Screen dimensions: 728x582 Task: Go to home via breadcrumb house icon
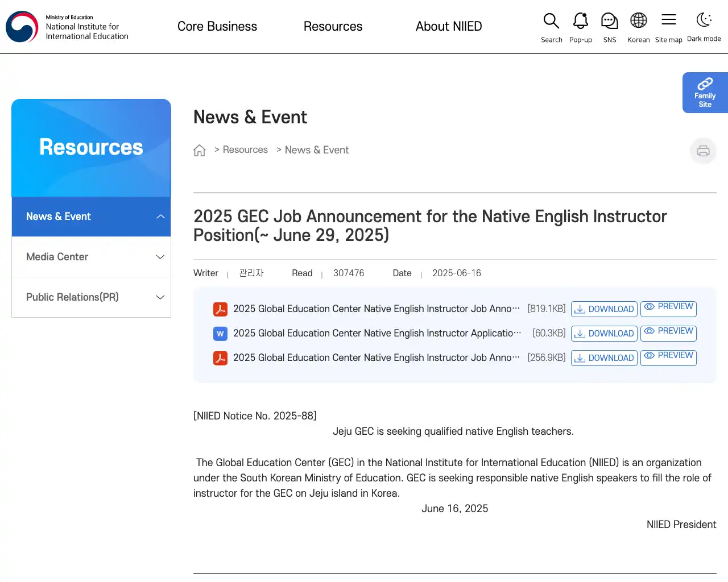[x=200, y=150]
